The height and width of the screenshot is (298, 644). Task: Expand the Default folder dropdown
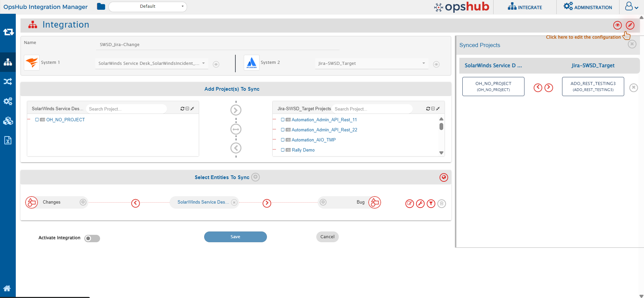148,6
